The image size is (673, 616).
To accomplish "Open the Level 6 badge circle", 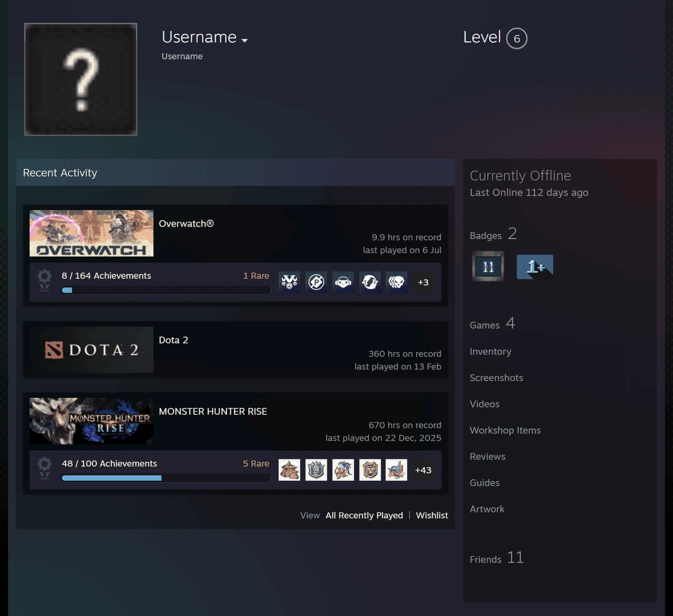I will [517, 38].
